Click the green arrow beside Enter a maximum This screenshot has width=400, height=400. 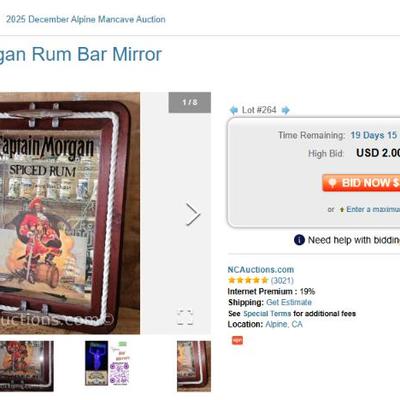[342, 210]
